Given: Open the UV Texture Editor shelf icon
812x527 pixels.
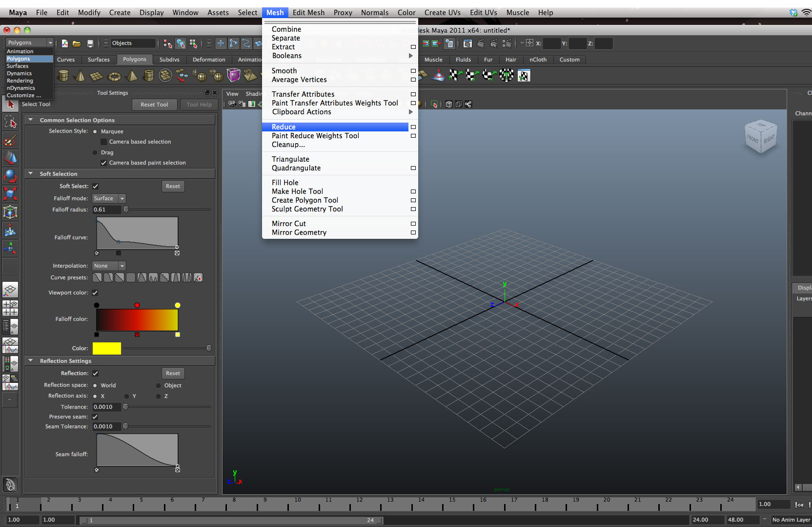Looking at the screenshot, I should 524,76.
